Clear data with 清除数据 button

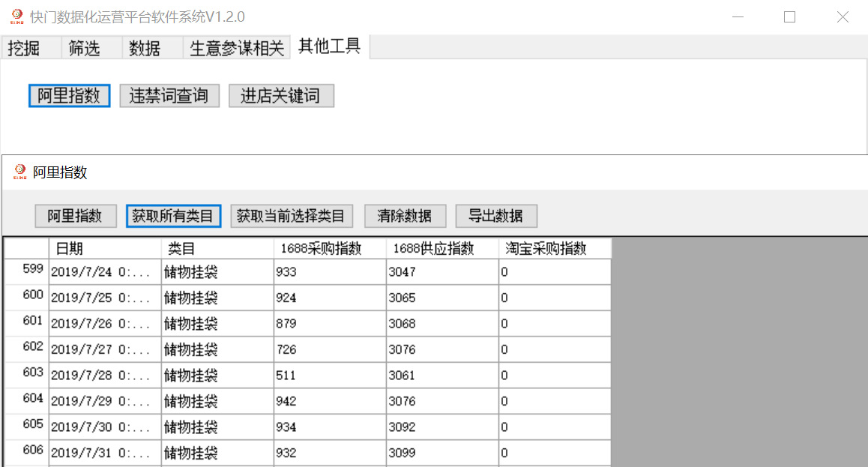[406, 216]
